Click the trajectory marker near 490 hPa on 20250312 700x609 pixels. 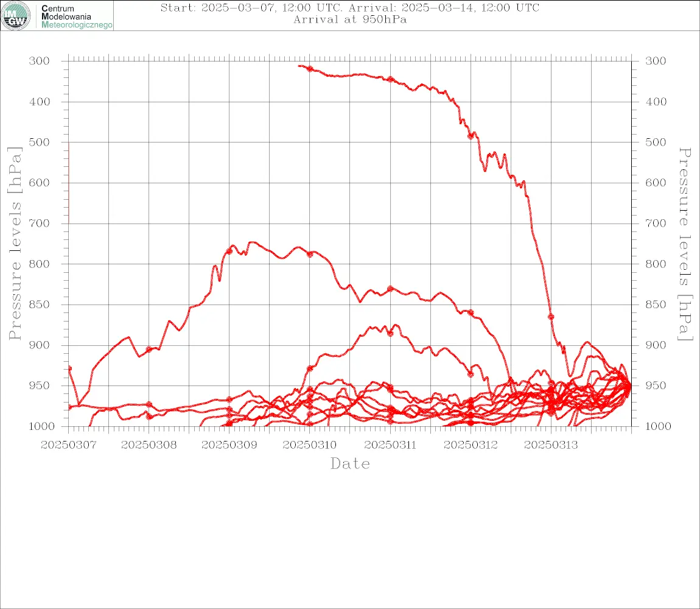coord(471,136)
